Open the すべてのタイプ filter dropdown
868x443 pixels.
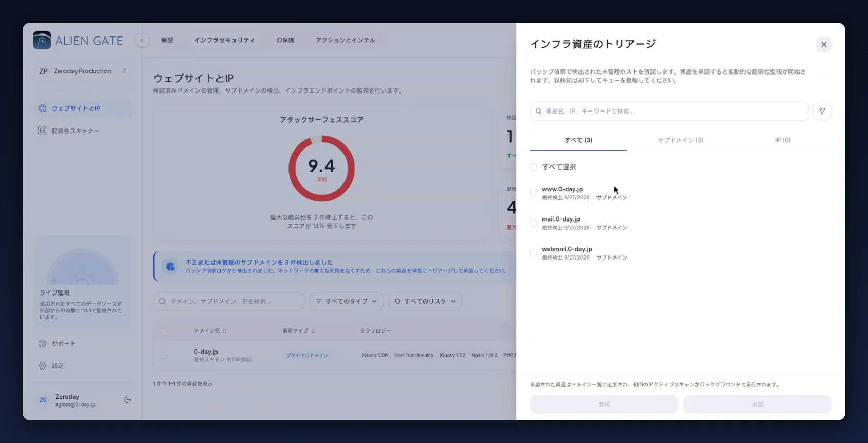point(347,301)
